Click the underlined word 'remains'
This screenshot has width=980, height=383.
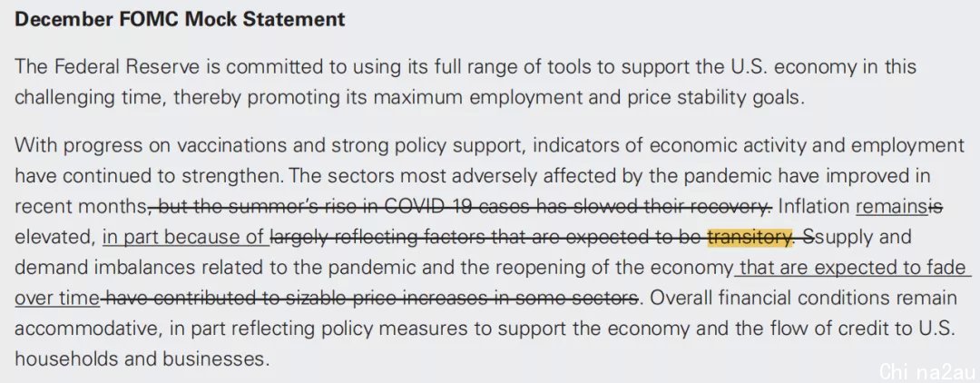(893, 207)
